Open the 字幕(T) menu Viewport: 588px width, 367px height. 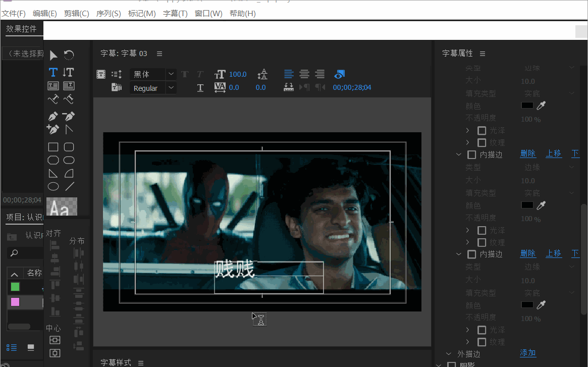(175, 14)
